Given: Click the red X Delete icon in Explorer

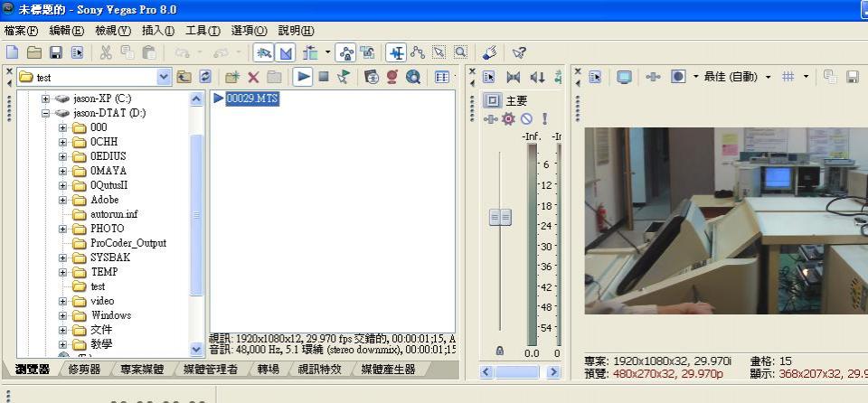Looking at the screenshot, I should 253,77.
